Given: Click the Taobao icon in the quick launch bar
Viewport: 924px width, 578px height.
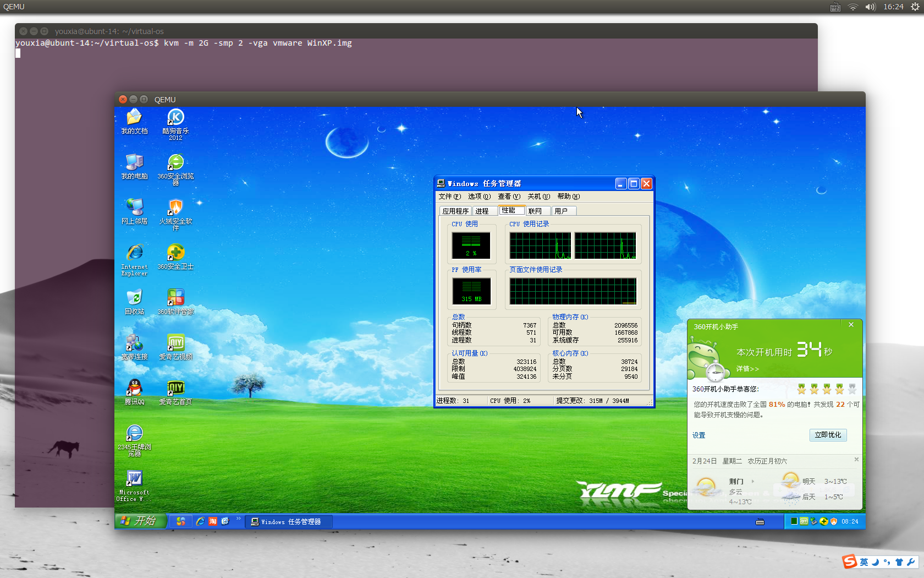Looking at the screenshot, I should click(213, 521).
